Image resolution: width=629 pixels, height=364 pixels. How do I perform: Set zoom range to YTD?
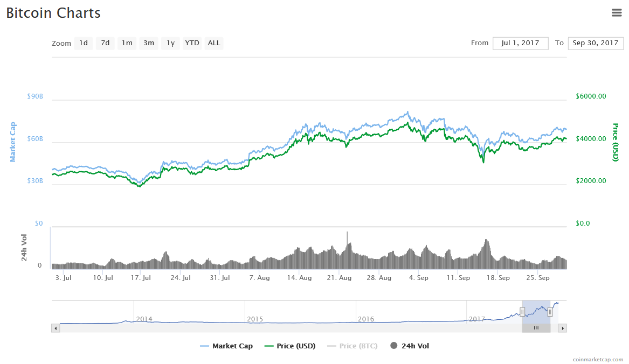tap(192, 43)
